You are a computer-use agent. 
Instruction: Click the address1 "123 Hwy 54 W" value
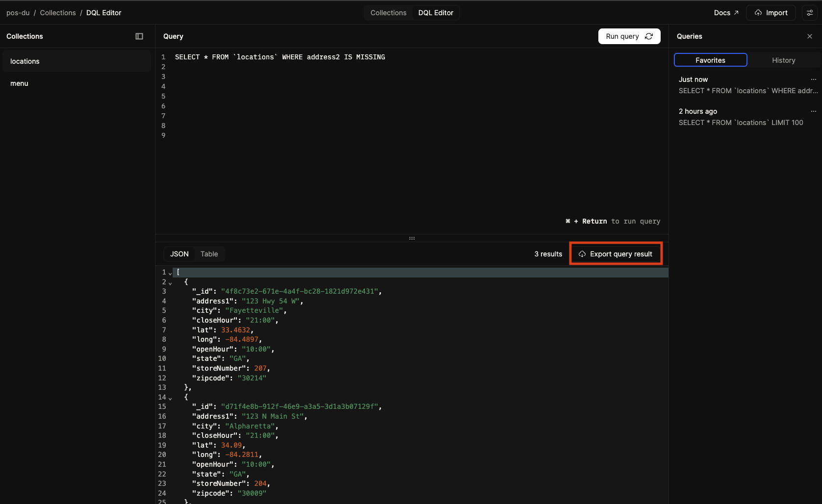click(271, 302)
